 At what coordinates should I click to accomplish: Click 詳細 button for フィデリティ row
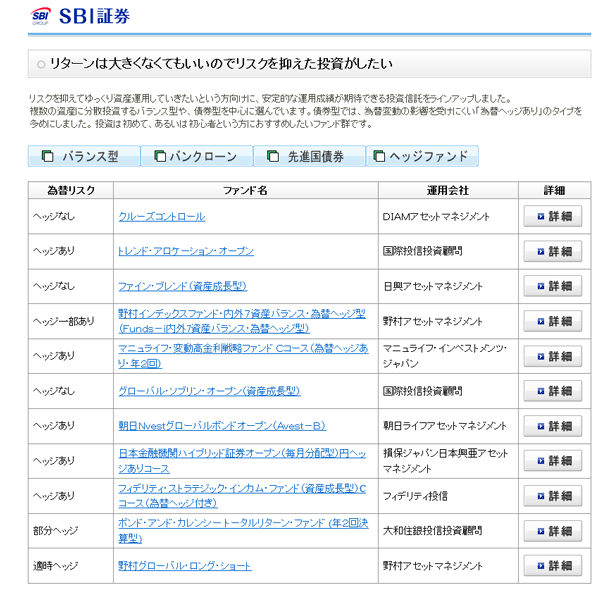pyautogui.click(x=553, y=496)
